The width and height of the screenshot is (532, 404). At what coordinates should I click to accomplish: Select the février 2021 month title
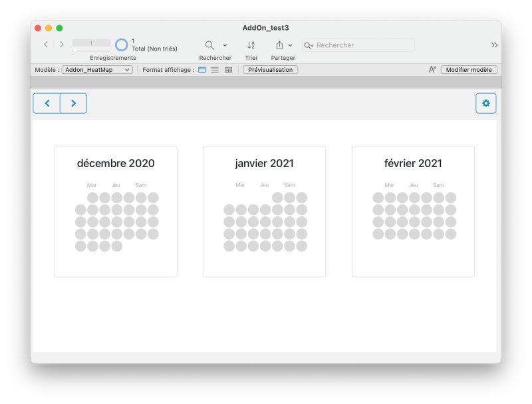(413, 163)
